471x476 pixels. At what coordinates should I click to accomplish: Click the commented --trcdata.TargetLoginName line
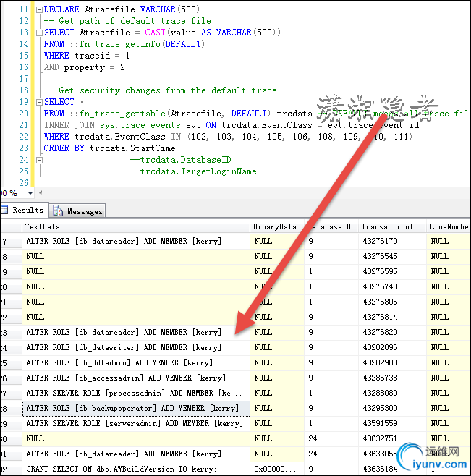click(x=193, y=171)
